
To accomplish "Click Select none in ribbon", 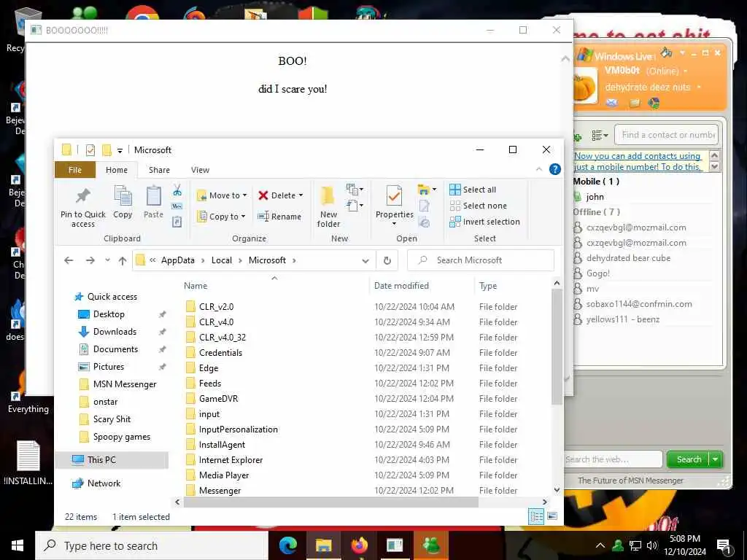I will [479, 206].
